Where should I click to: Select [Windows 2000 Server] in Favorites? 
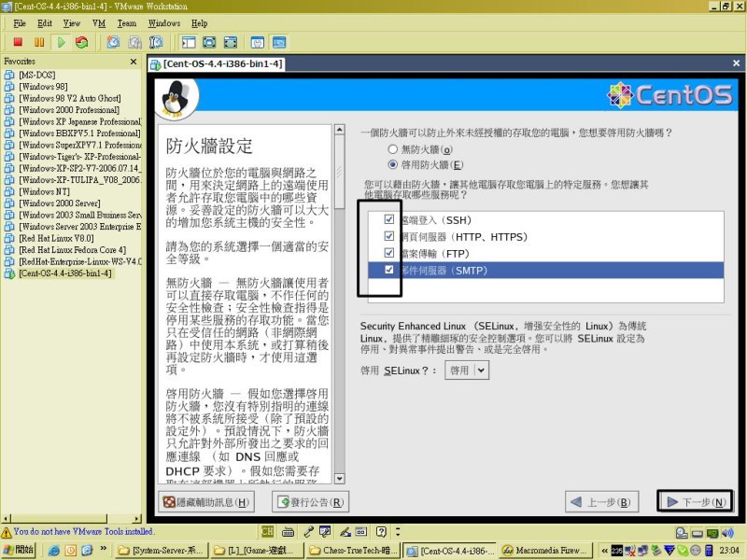60,203
